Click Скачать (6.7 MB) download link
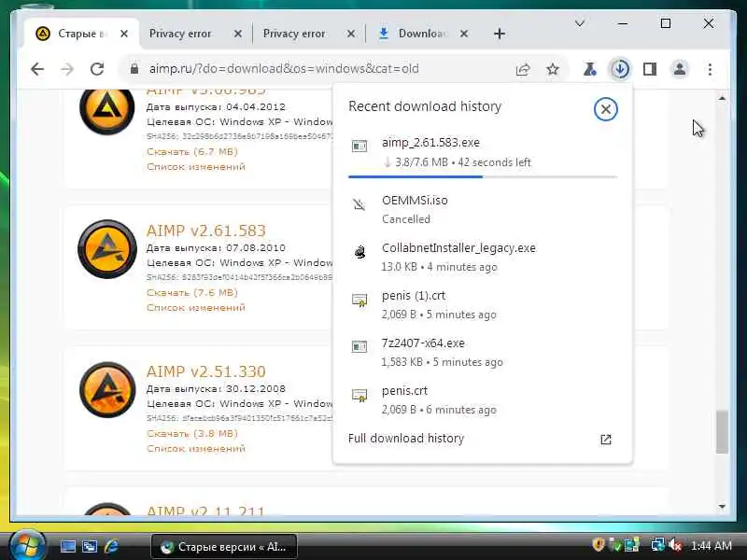This screenshot has height=560, width=747. pyautogui.click(x=192, y=152)
